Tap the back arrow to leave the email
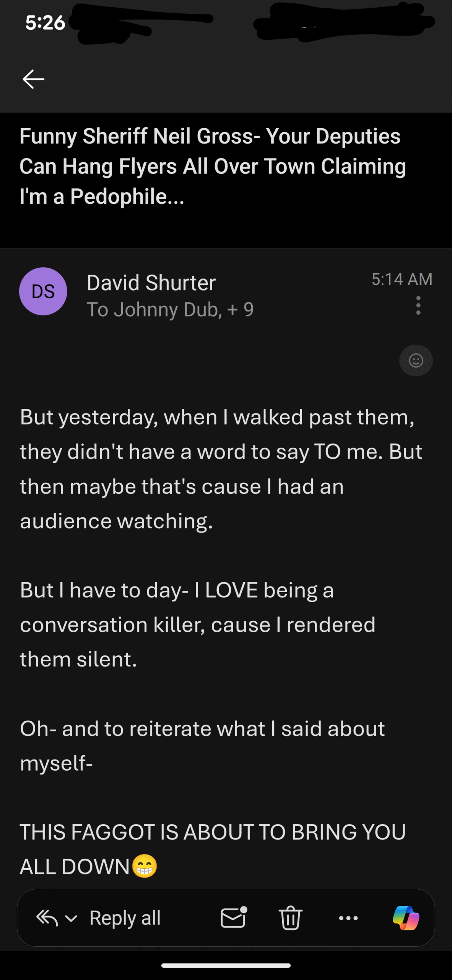452x980 pixels. 34,79
